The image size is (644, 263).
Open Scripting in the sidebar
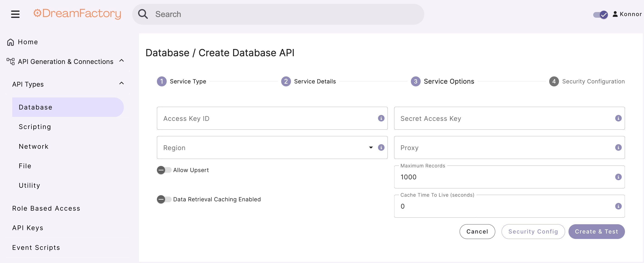coord(35,127)
